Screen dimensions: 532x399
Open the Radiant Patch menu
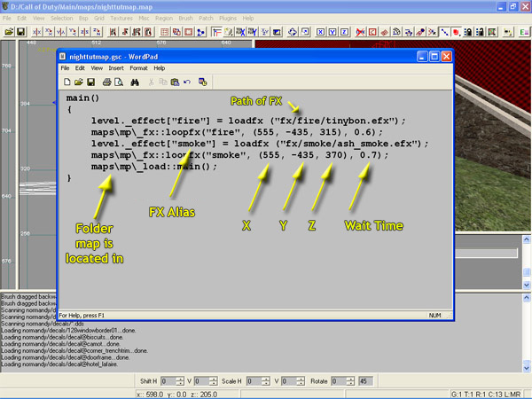click(x=206, y=19)
